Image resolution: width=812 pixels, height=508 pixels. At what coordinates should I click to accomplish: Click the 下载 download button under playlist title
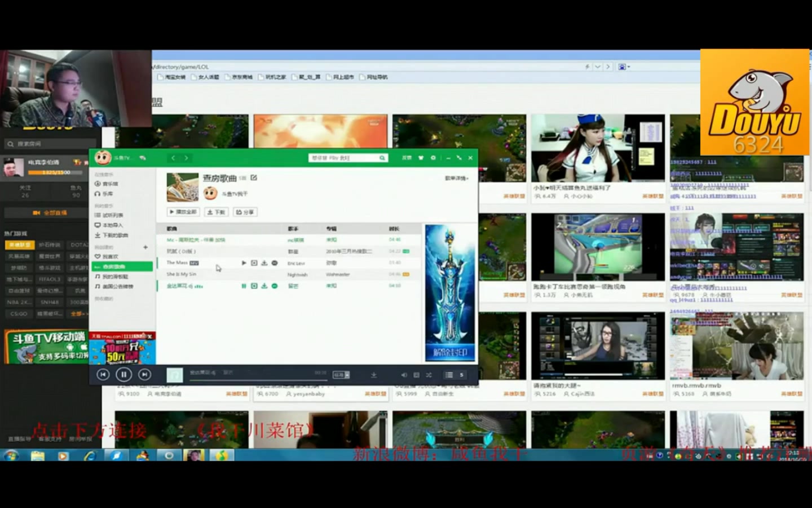point(215,212)
